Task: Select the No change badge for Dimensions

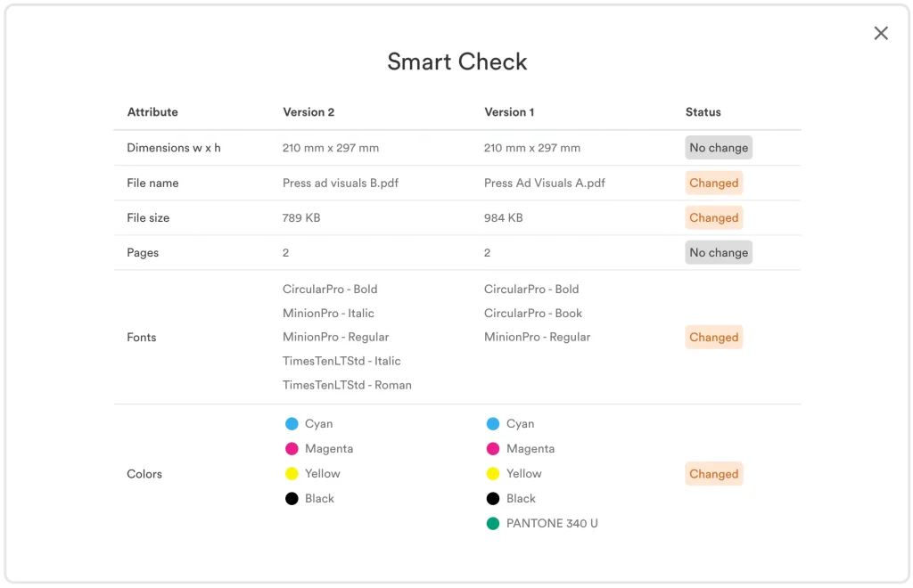Action: point(718,148)
